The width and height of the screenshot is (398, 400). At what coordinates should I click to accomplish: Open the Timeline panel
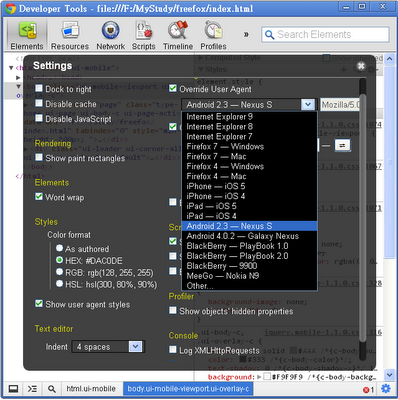[x=178, y=36]
